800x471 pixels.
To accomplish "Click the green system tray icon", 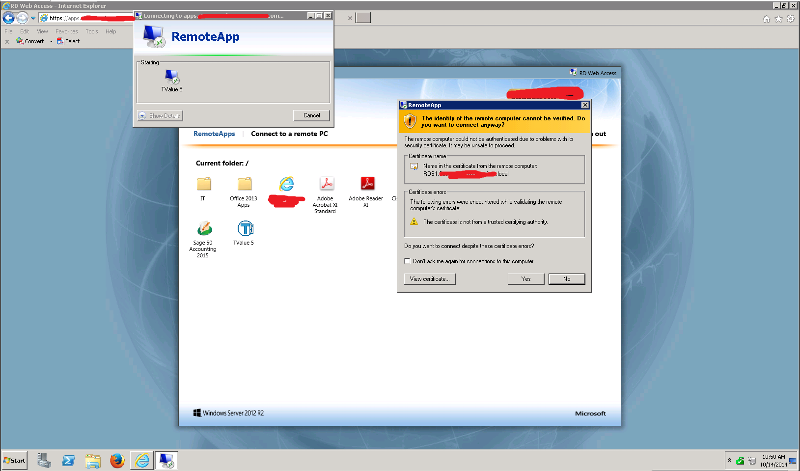I will (740, 461).
